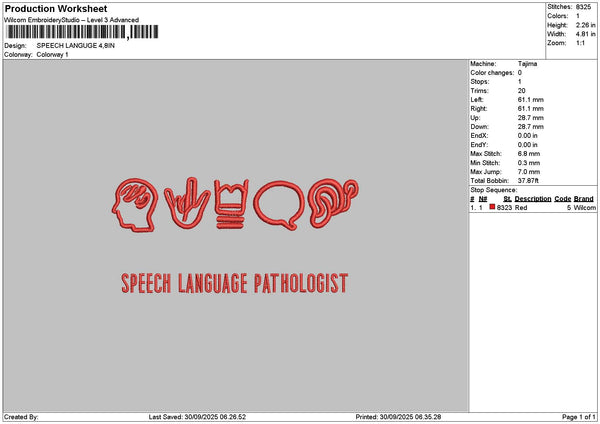Click the Max Stitch value 6.8 mm

click(x=529, y=154)
